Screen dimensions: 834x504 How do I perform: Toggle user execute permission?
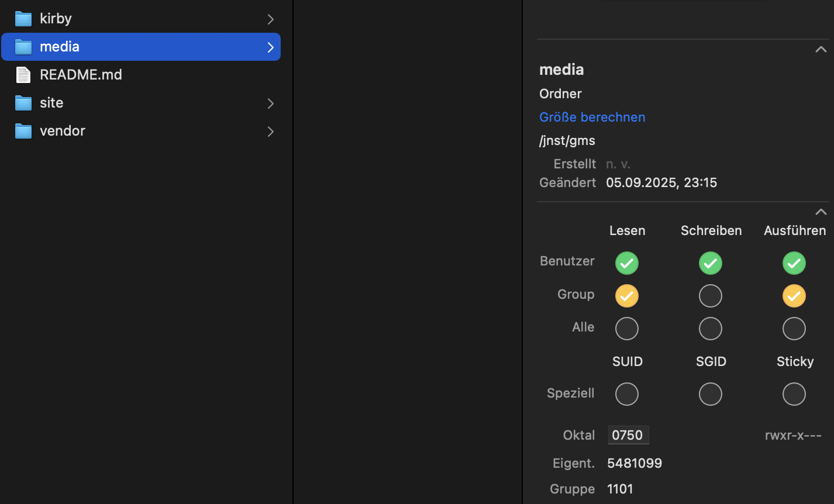coord(794,263)
